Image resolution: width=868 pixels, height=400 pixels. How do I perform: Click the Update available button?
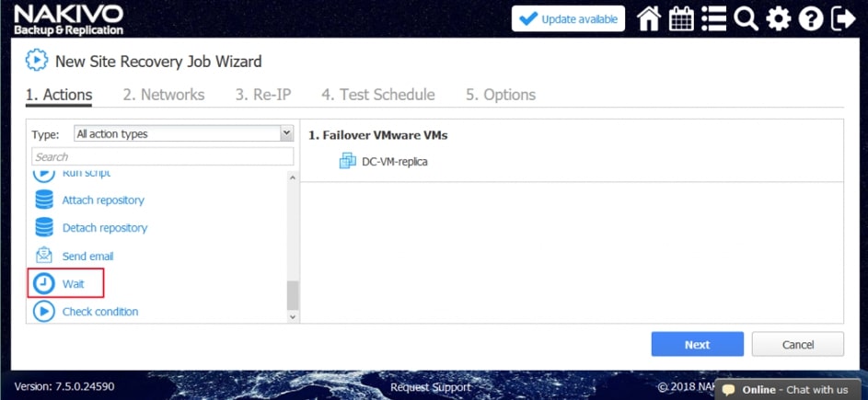point(568,19)
